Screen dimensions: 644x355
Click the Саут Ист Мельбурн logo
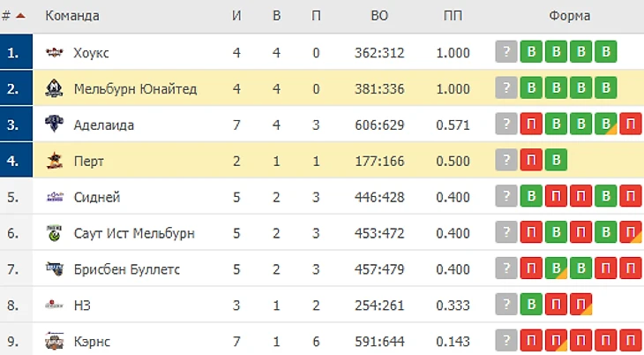point(55,233)
